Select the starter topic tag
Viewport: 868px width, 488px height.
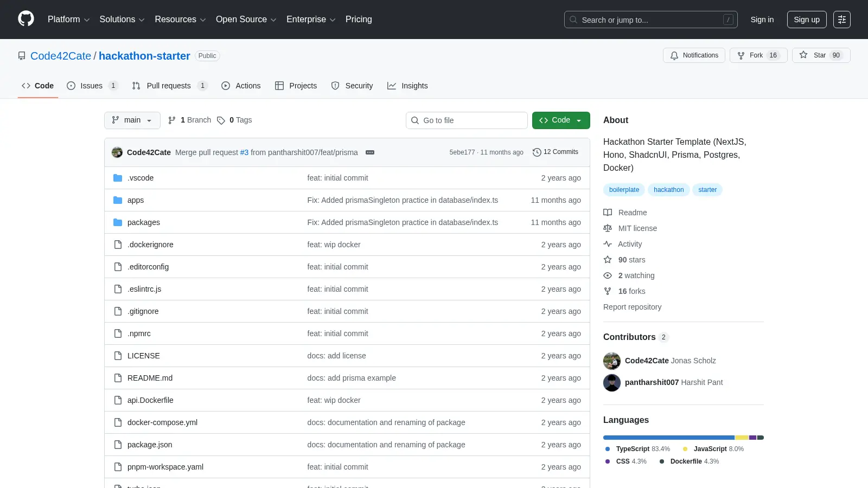(x=707, y=190)
